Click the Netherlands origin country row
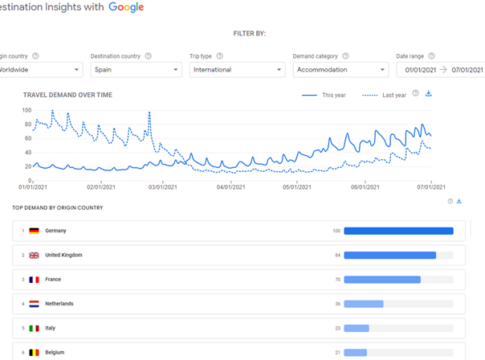The width and height of the screenshot is (485, 360). (x=239, y=304)
